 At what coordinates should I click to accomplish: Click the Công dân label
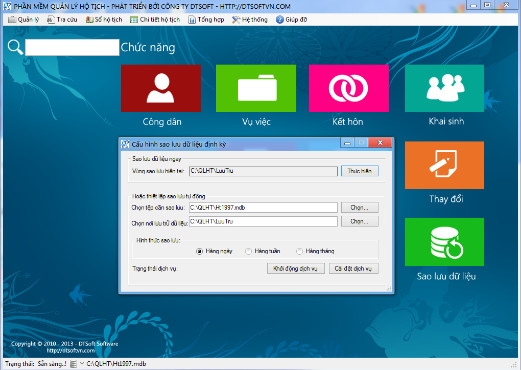(162, 122)
